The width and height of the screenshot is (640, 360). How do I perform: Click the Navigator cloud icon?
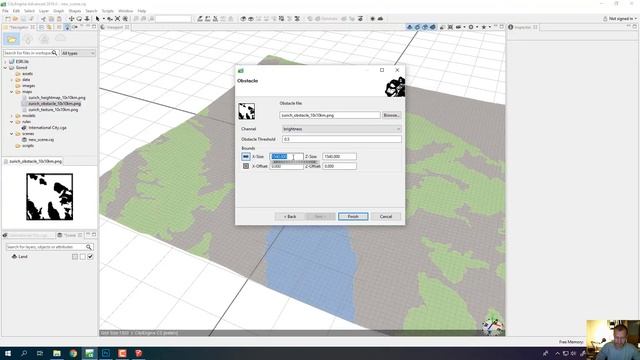[x=60, y=39]
